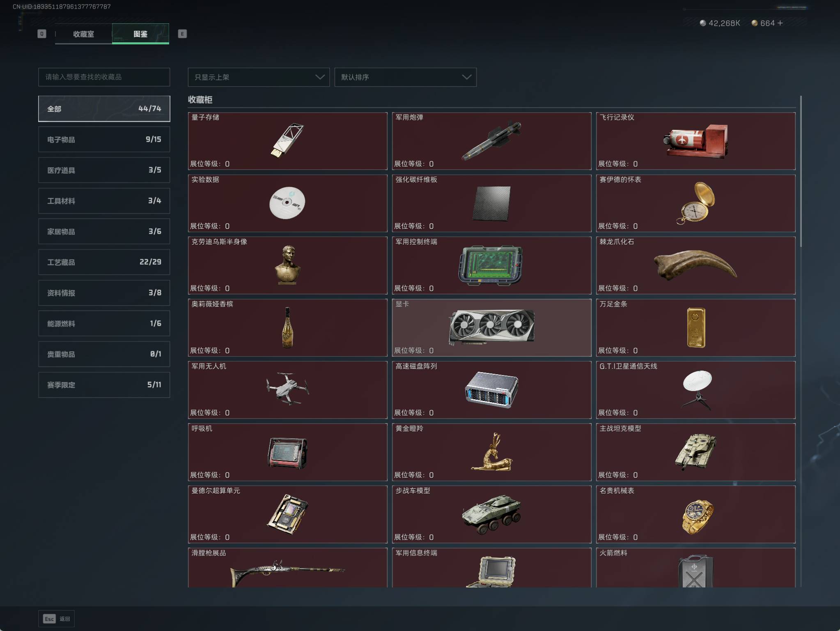
Task: Switch to the 收藏室 tab
Action: point(83,34)
